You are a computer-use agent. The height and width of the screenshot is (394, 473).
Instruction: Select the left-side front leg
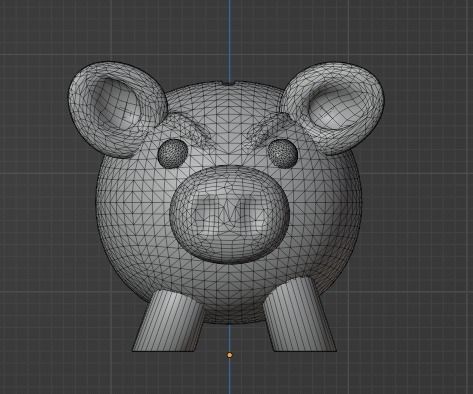point(168,321)
